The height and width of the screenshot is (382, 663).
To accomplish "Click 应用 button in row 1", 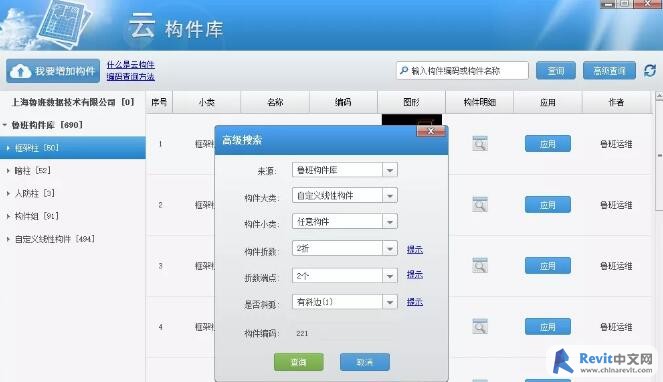I will pos(548,143).
